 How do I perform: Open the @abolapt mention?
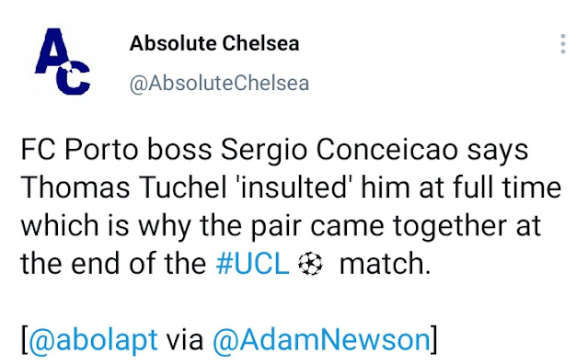[x=93, y=340]
